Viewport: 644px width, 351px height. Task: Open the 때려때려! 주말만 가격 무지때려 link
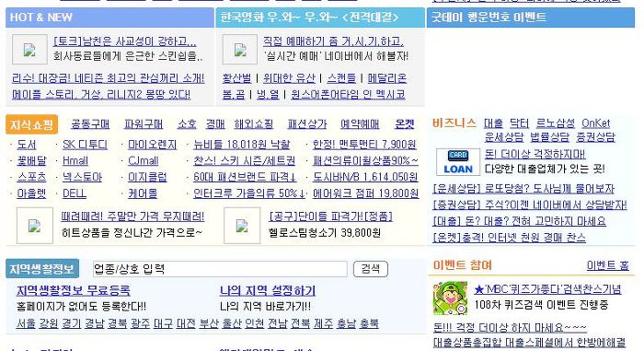point(132,216)
